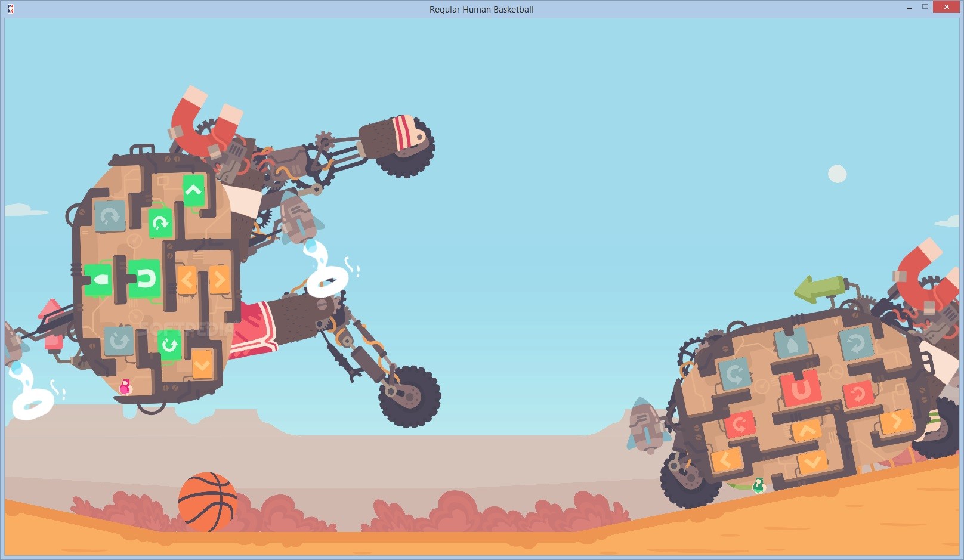Screen dimensions: 964x560
Task: Click the gray rocket thruster button in the right robot
Action: (792, 344)
